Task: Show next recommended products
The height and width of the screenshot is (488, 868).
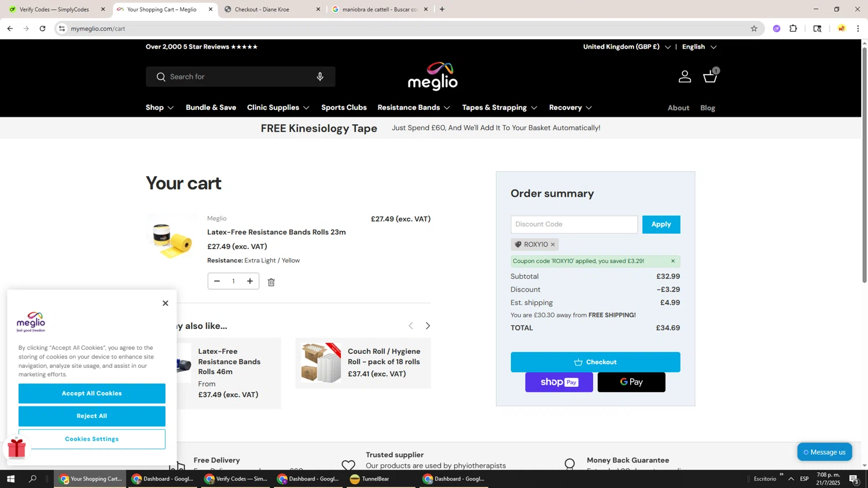Action: pos(428,326)
